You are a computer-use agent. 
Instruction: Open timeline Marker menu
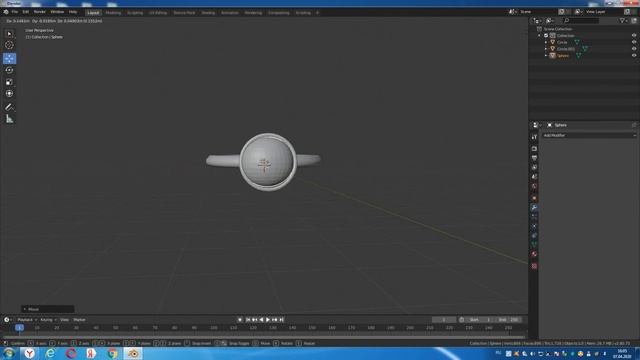click(79, 320)
